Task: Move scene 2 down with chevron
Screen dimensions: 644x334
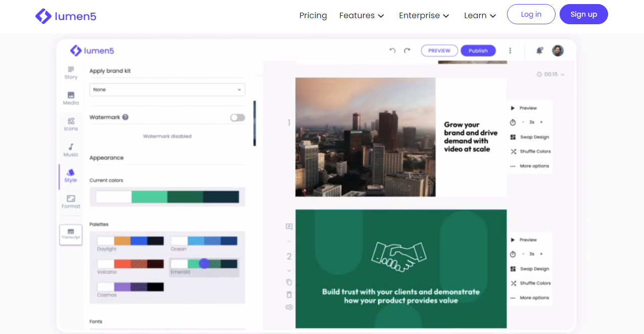Action: tap(289, 270)
